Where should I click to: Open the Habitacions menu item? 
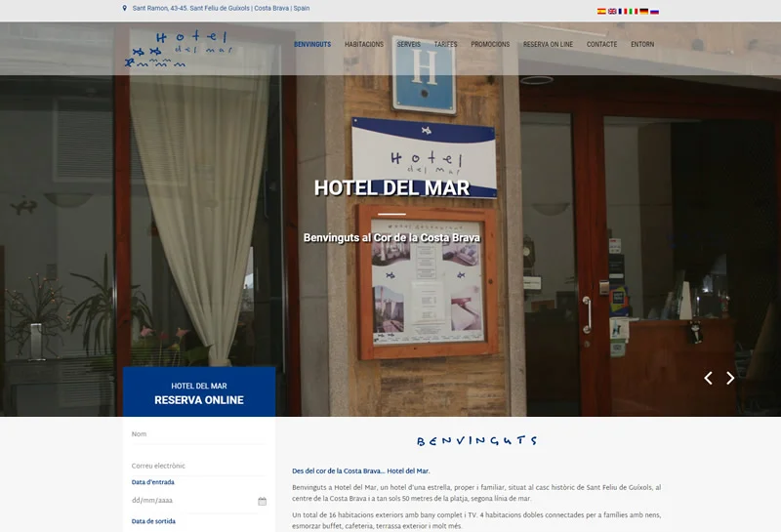(x=364, y=44)
